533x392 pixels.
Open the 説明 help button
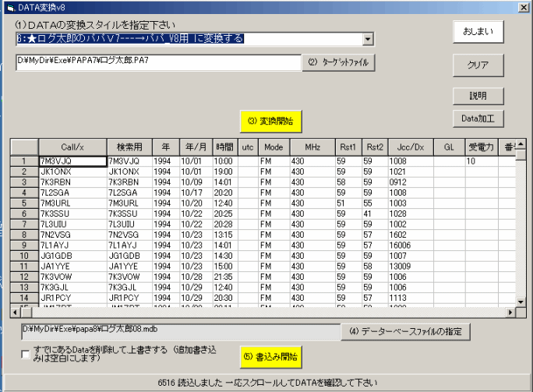pos(478,96)
